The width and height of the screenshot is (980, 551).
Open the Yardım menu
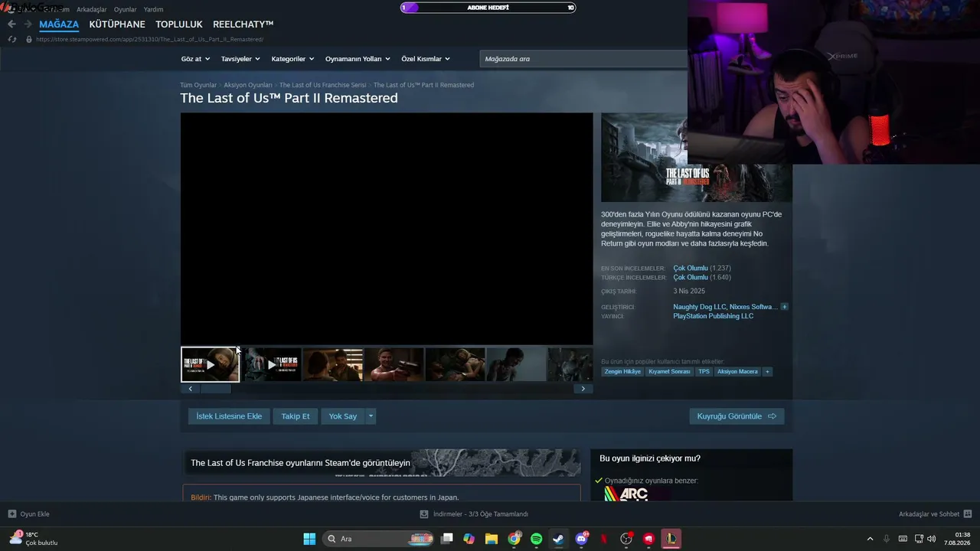(x=154, y=9)
